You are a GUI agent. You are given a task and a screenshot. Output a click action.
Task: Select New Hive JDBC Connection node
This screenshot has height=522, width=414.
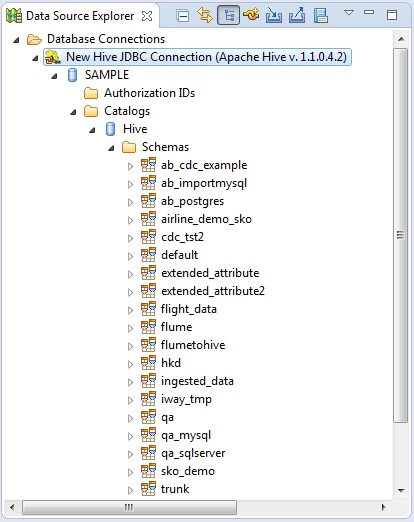[x=206, y=57]
